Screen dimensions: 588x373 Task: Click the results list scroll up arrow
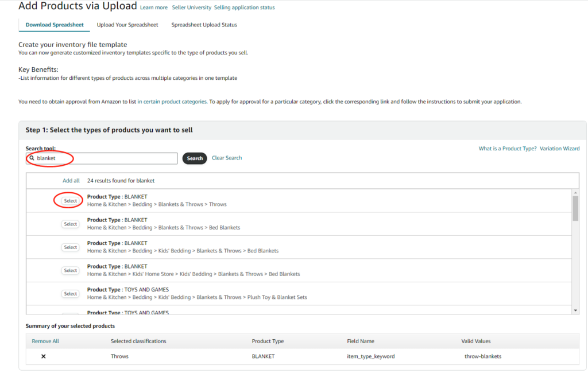575,193
